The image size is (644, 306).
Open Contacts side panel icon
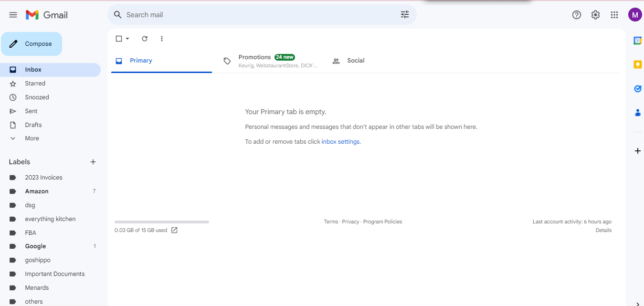coord(637,113)
